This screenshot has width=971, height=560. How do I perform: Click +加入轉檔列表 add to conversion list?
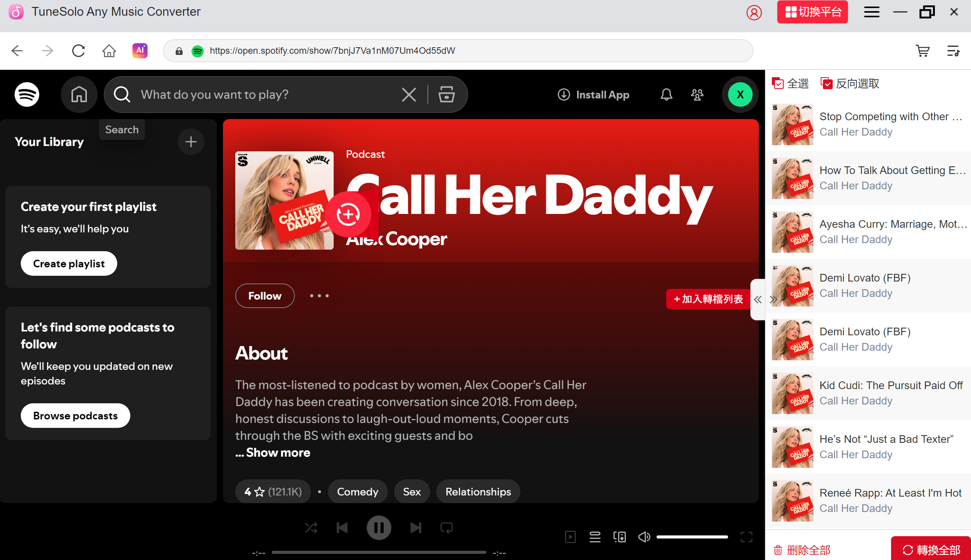[x=708, y=299]
